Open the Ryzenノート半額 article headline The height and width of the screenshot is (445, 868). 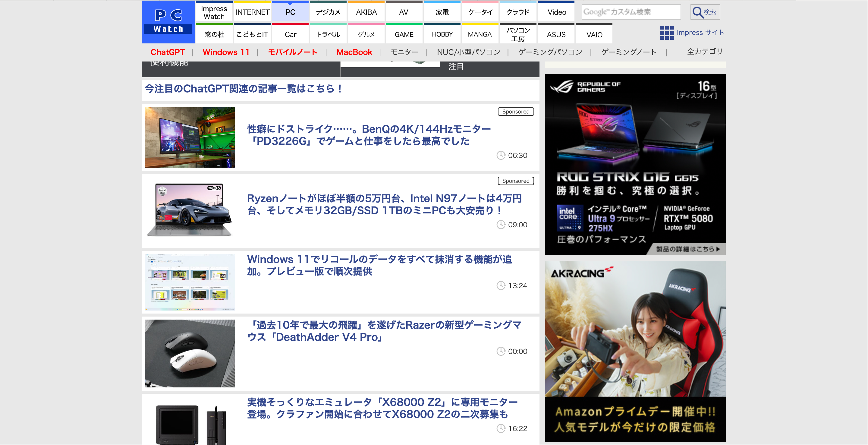pos(384,204)
